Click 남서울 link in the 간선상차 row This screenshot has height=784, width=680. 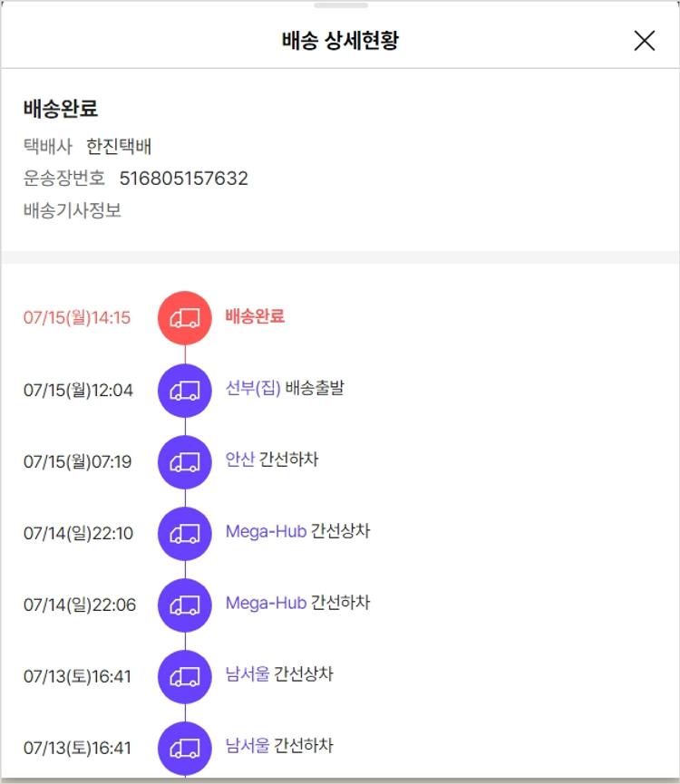[248, 675]
